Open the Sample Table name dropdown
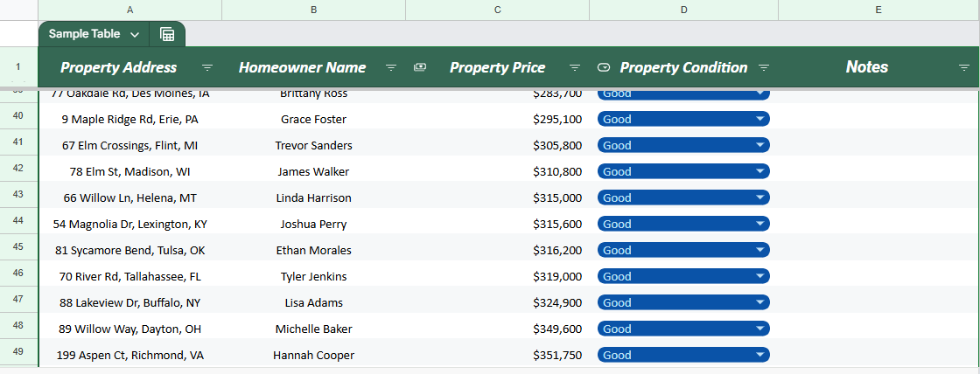The width and height of the screenshot is (980, 374). coord(135,34)
